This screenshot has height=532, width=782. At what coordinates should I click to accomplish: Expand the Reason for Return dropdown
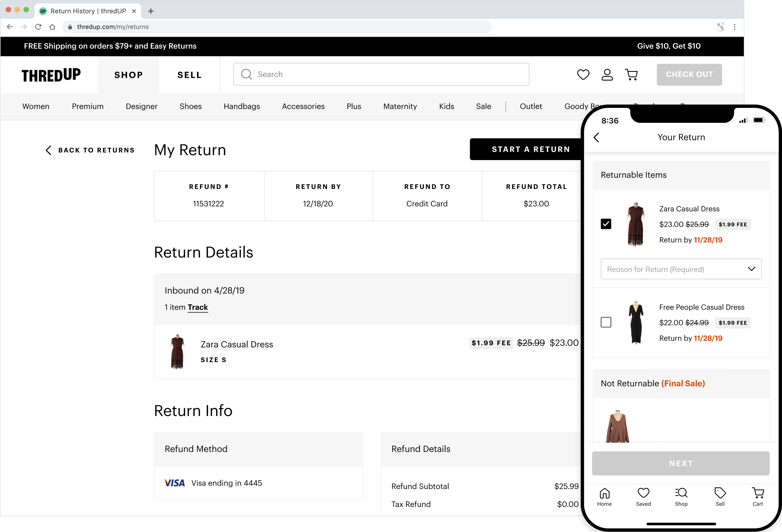click(681, 269)
